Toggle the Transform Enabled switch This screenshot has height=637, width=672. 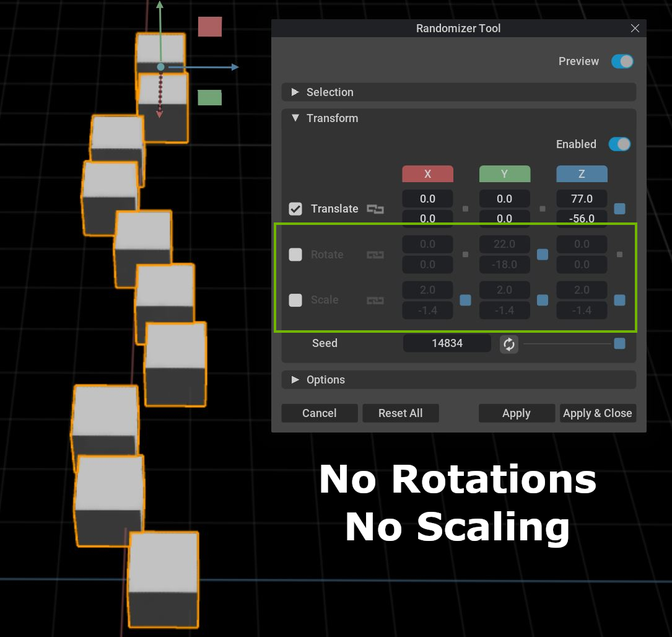619,144
